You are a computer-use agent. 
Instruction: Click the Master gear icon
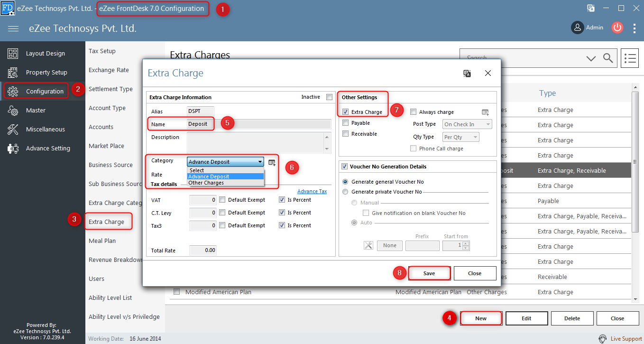[x=13, y=110]
